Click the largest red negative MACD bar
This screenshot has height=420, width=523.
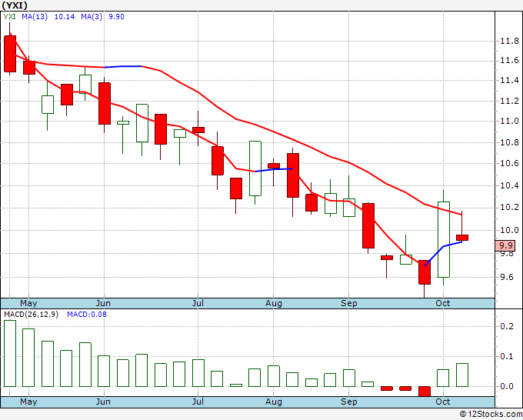[425, 392]
